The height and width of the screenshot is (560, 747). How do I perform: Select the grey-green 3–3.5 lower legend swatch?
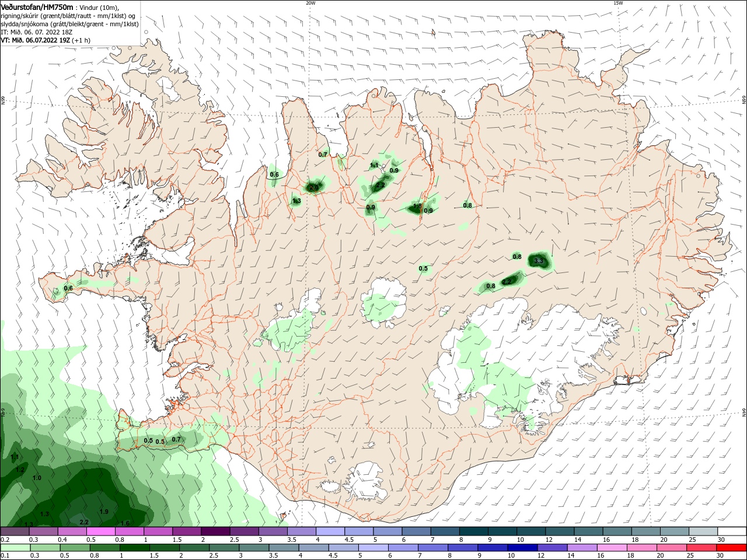[x=255, y=547]
